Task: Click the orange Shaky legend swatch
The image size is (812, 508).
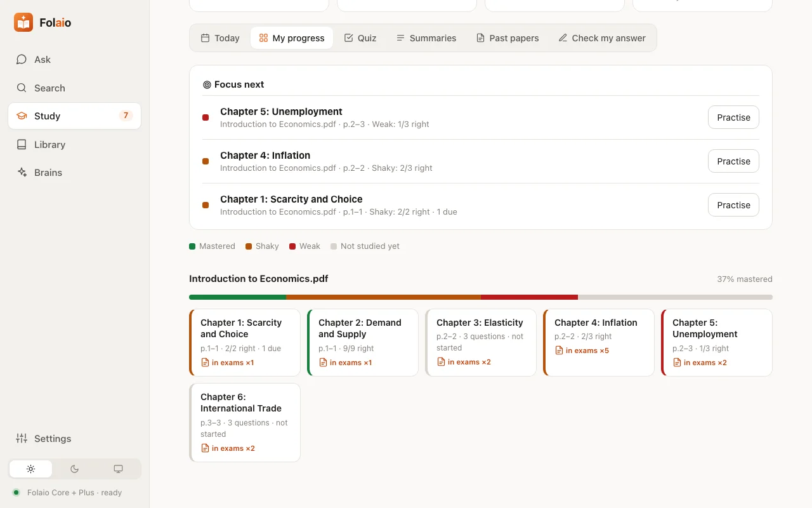Action: 249,246
